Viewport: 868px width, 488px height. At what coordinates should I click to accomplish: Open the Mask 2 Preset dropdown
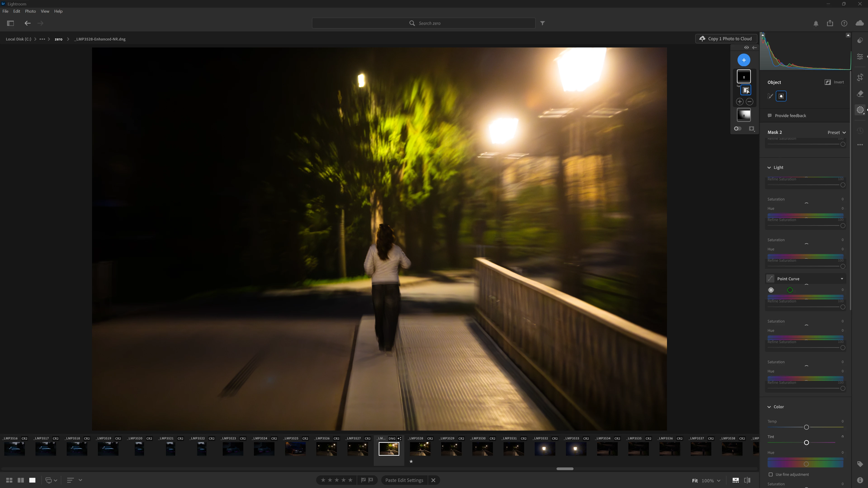pos(836,132)
